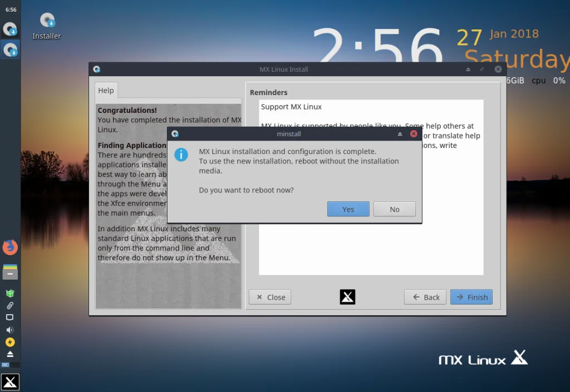Viewport: 570px width, 392px height.
Task: Click the MX logo in installer footer
Action: 347,297
